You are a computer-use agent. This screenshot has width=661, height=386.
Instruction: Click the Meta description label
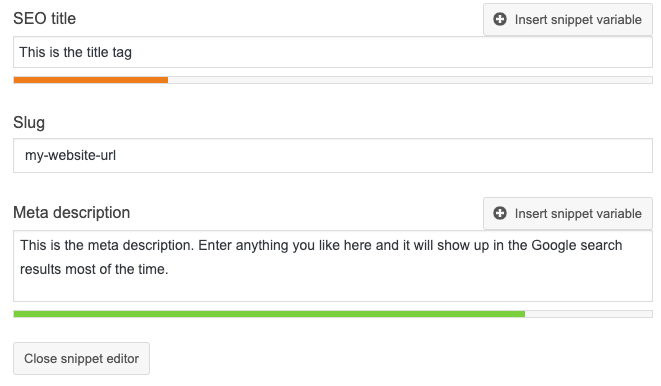(x=72, y=212)
